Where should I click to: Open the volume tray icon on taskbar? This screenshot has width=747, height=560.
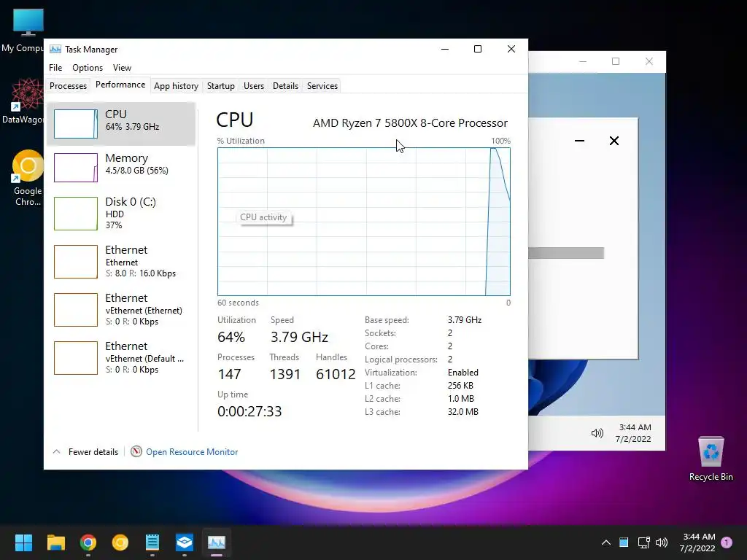[x=662, y=542]
